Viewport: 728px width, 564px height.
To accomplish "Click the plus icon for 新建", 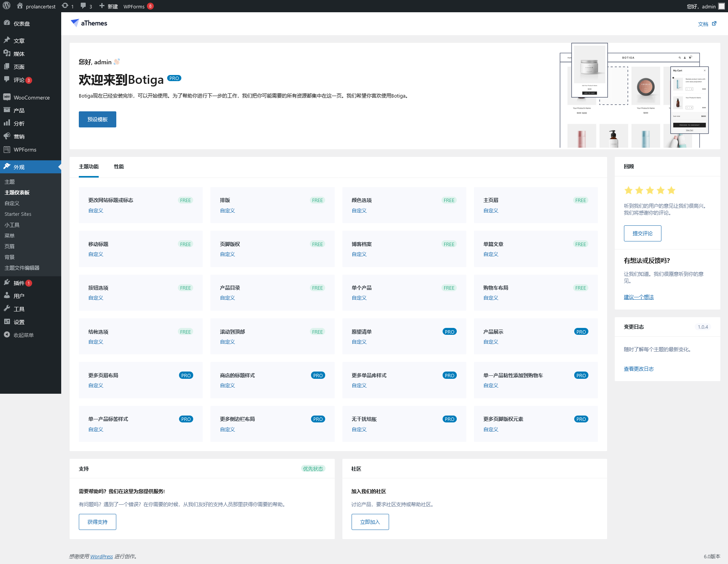I will click(102, 6).
